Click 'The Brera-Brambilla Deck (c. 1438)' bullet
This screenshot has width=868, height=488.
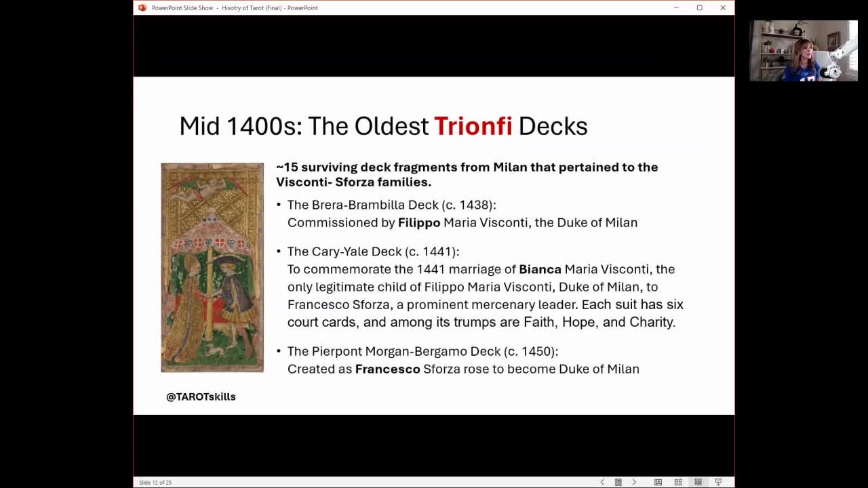click(391, 205)
